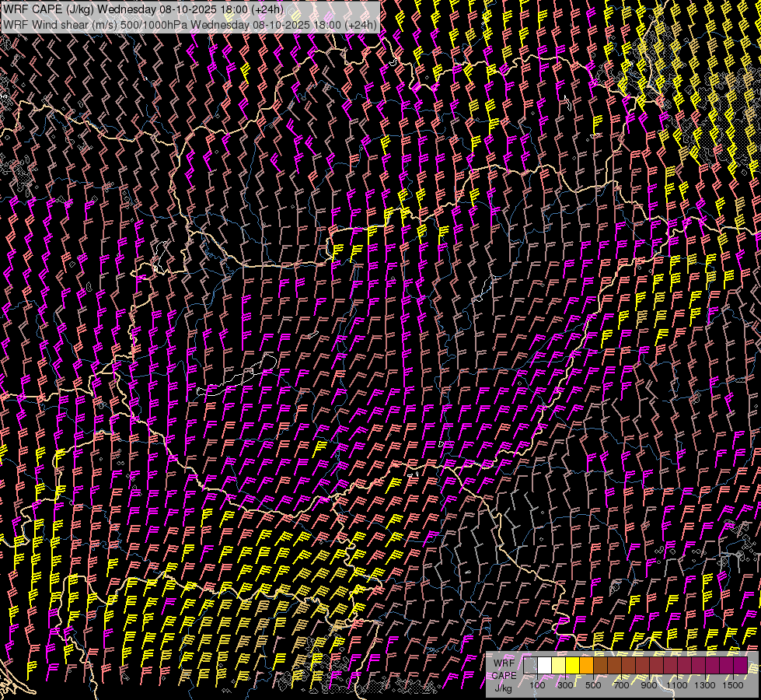This screenshot has height=700, width=761.
Task: Click the WRF text in the legend
Action: (x=504, y=663)
